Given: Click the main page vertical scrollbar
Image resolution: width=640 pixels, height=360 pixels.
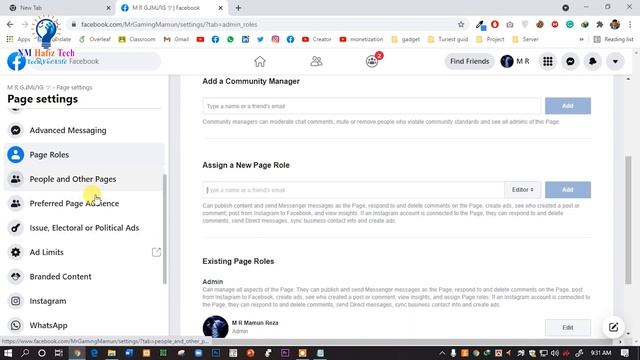Looking at the screenshot, I should pos(628,220).
